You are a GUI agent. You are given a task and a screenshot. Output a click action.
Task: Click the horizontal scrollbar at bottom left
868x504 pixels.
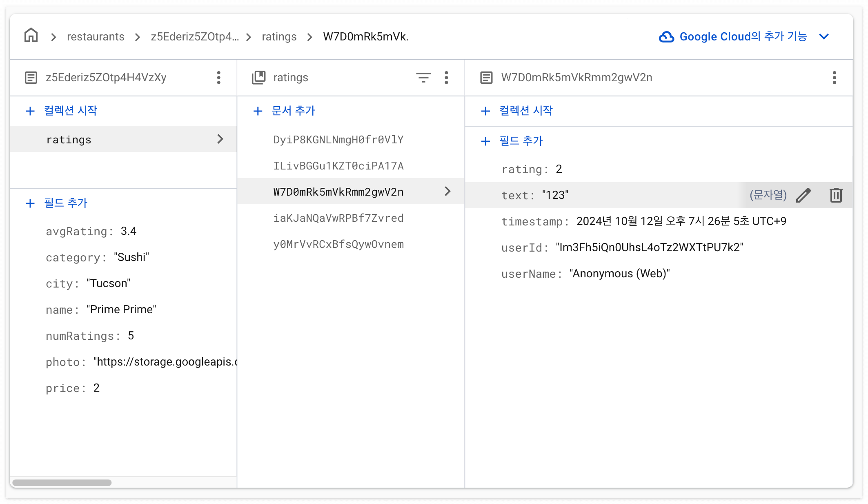click(x=61, y=483)
